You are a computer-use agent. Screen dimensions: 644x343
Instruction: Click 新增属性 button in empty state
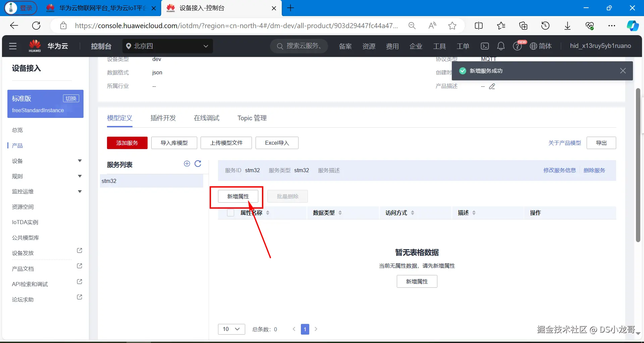[x=417, y=281]
